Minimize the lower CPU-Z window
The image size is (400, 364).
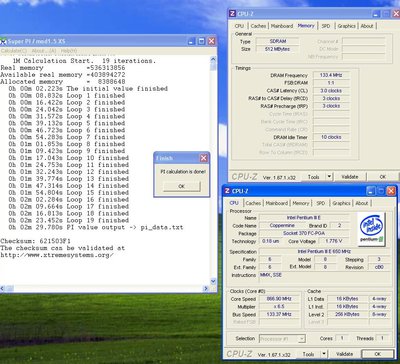coord(371,191)
